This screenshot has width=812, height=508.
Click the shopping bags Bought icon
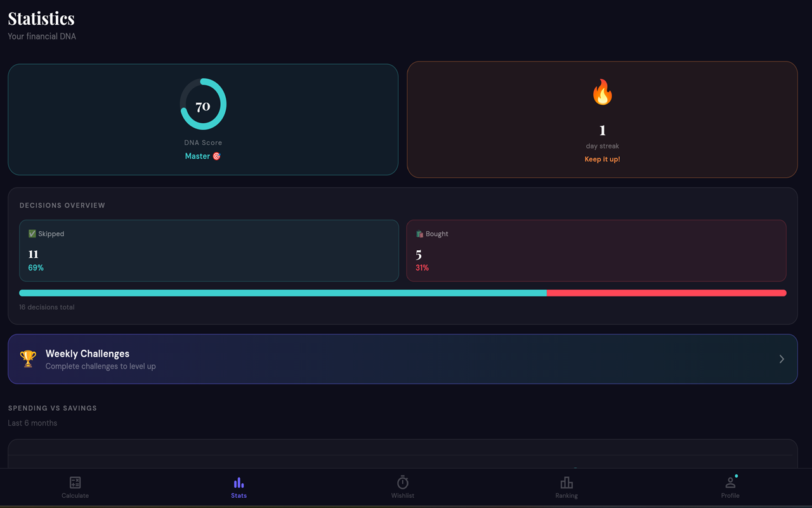point(419,234)
